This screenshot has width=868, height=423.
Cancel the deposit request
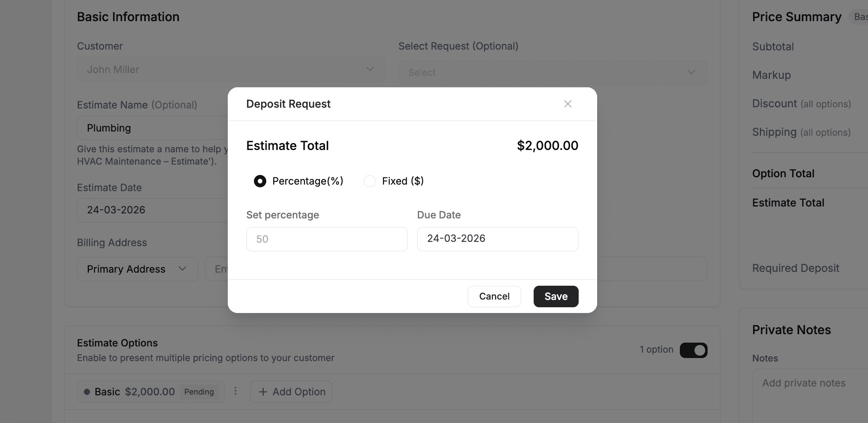click(494, 296)
